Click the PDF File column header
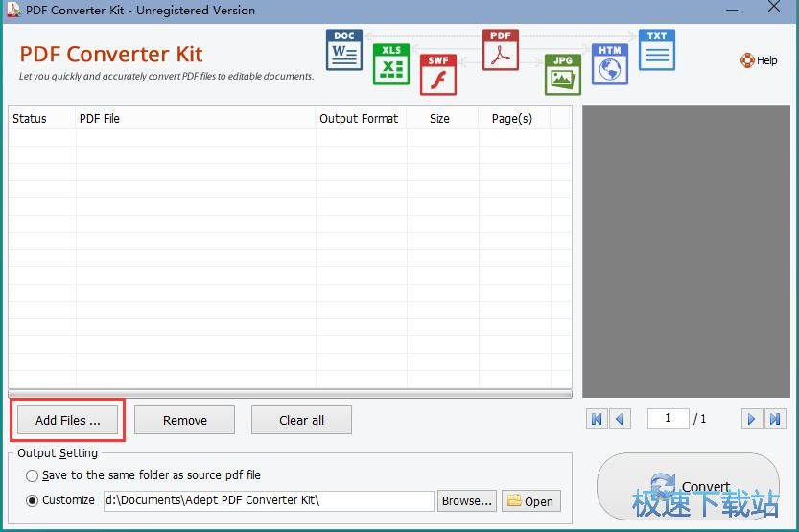 coord(196,119)
